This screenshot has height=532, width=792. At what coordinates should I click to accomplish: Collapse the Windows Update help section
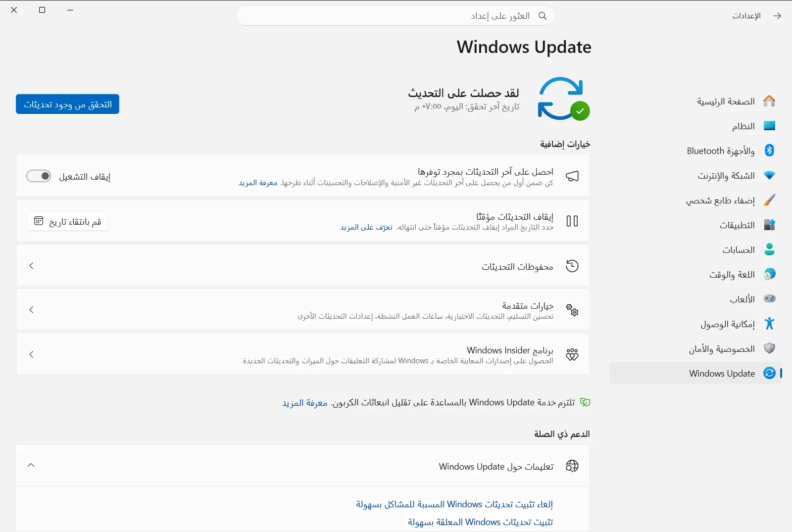(x=31, y=465)
